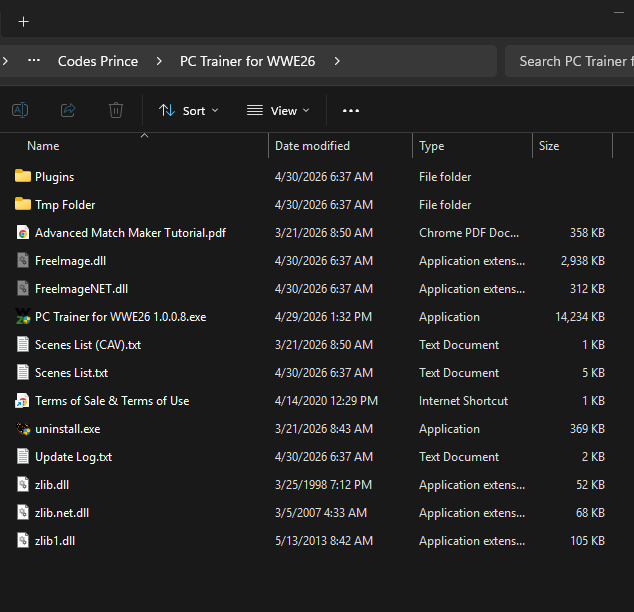Click the Scenes List.txt file icon
Image resolution: width=634 pixels, height=612 pixels.
pyautogui.click(x=23, y=372)
